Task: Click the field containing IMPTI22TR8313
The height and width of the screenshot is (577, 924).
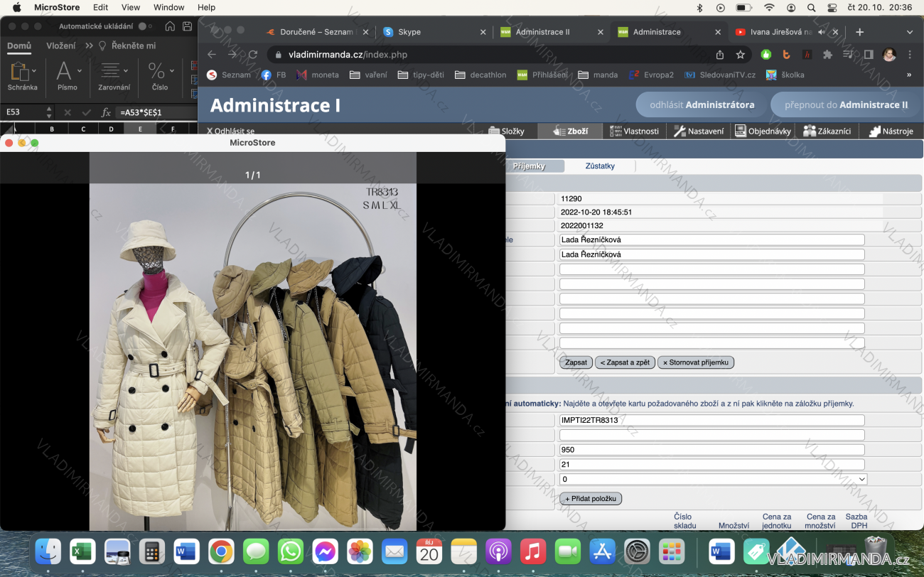Action: [x=711, y=420]
